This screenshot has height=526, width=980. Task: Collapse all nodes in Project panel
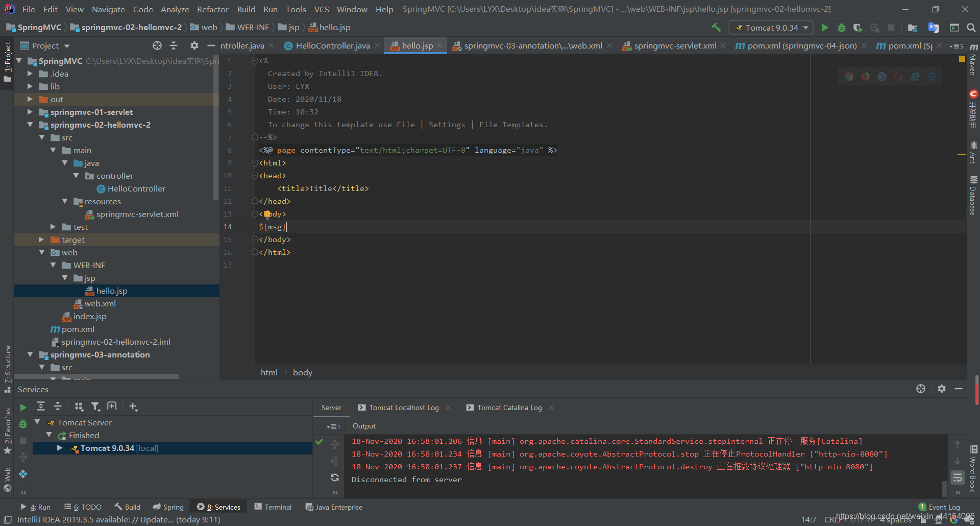tap(174, 45)
